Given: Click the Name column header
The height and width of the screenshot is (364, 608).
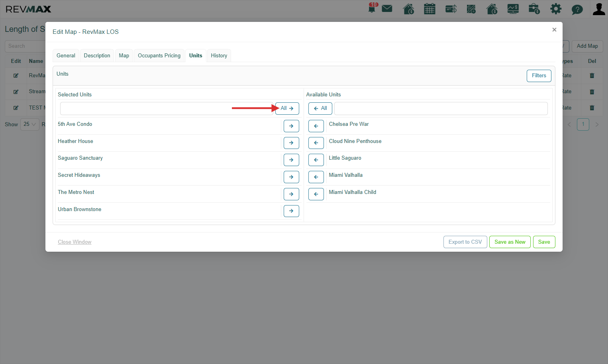Looking at the screenshot, I should pos(36,61).
